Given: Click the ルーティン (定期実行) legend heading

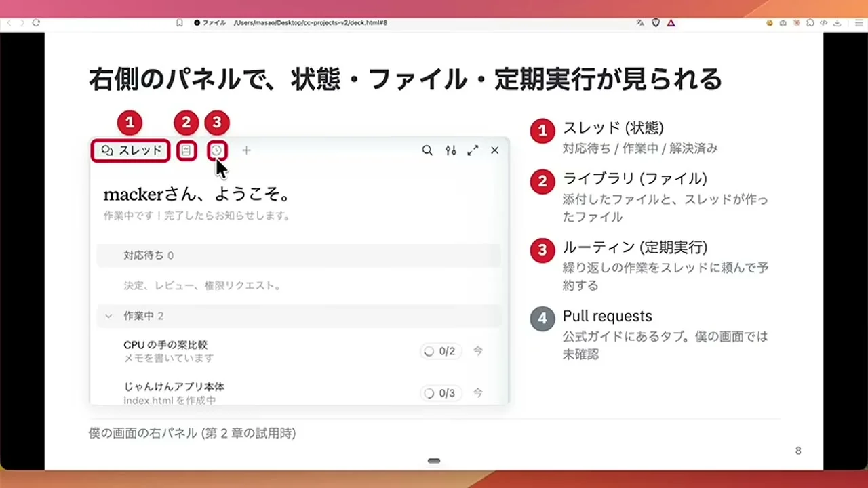Looking at the screenshot, I should click(x=635, y=247).
